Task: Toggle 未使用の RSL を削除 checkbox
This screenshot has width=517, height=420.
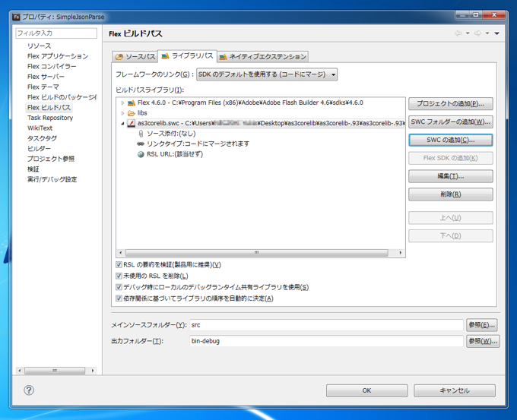Action: (119, 276)
